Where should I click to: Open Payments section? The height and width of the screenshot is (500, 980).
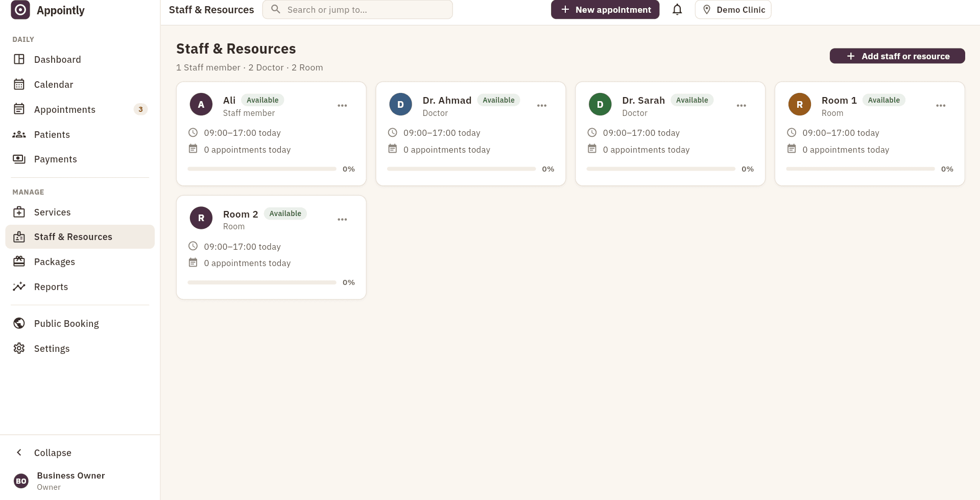[80, 159]
